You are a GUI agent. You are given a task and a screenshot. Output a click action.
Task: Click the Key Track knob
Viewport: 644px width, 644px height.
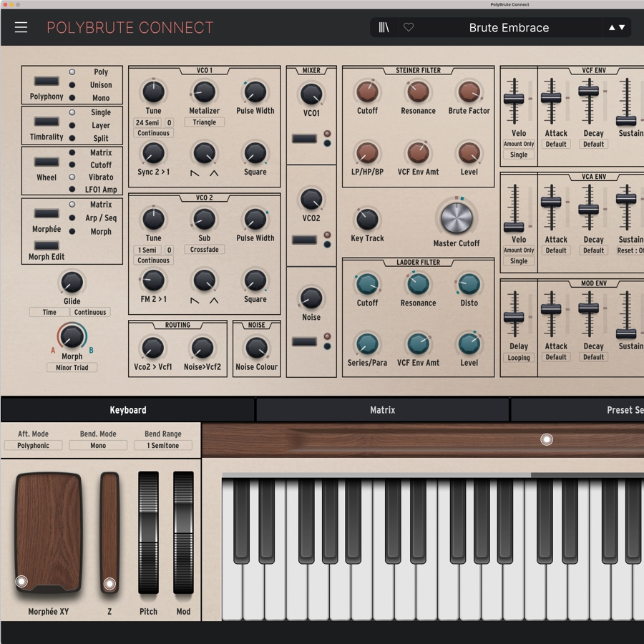(x=367, y=220)
